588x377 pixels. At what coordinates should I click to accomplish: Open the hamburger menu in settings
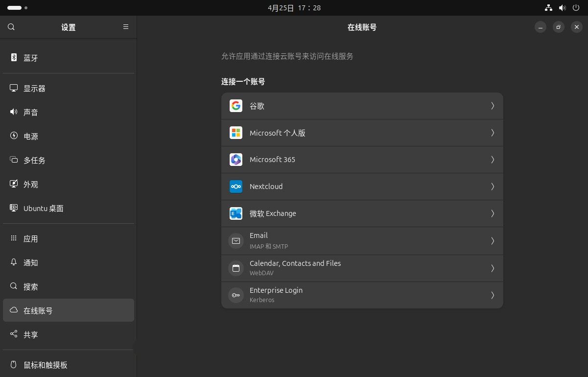coord(126,27)
